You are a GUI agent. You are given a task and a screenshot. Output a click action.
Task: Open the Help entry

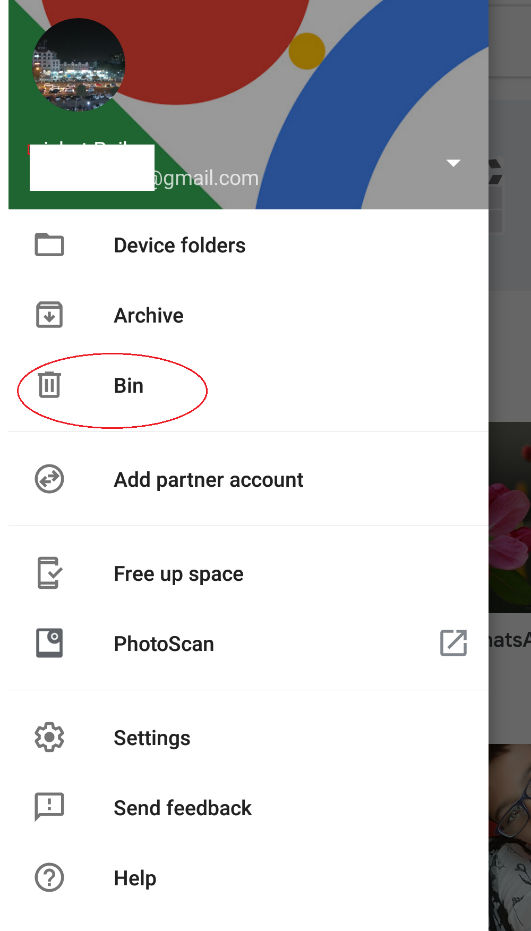click(248, 878)
